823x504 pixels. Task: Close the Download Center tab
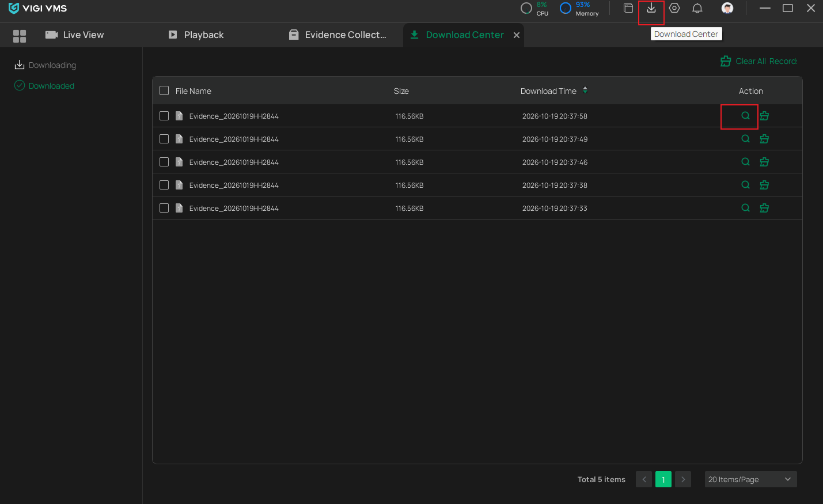(x=517, y=35)
